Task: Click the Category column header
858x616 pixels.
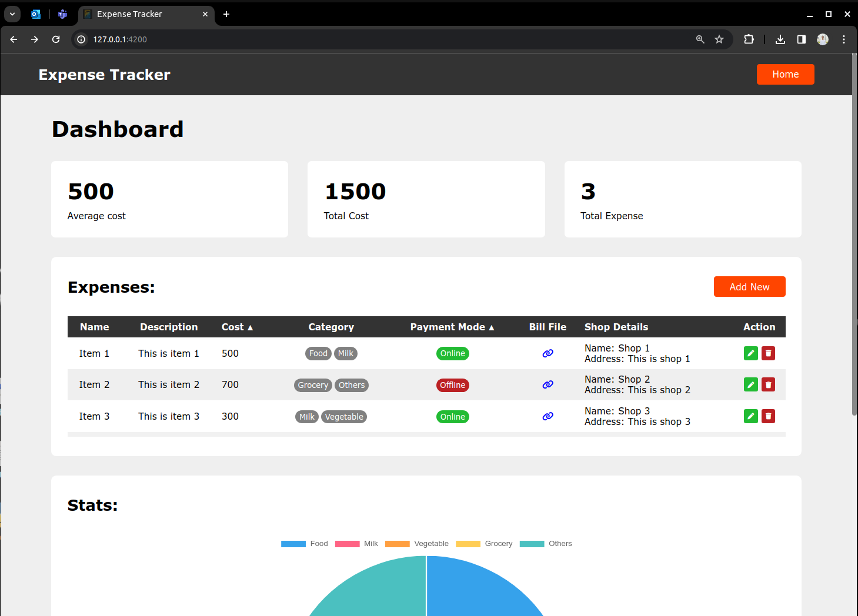Action: point(331,327)
